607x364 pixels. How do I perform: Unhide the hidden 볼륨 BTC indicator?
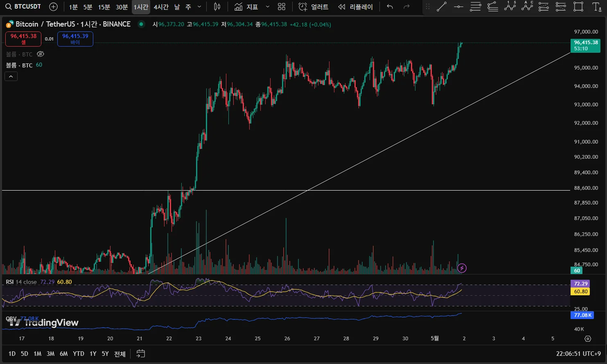point(41,54)
